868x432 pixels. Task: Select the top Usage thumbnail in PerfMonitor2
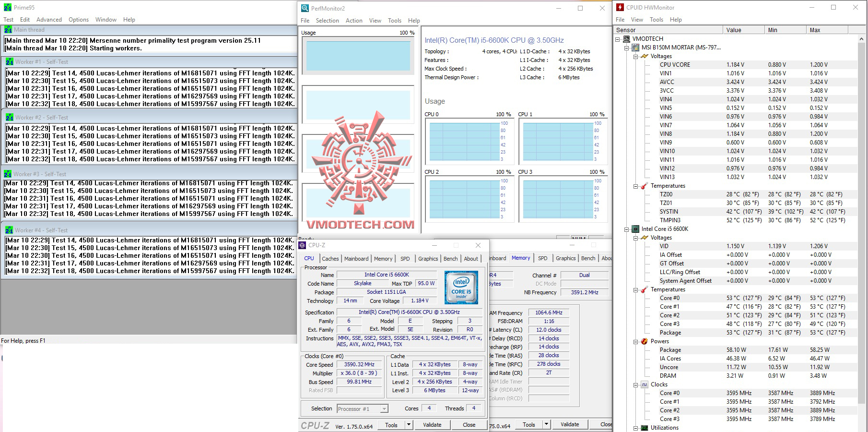358,56
